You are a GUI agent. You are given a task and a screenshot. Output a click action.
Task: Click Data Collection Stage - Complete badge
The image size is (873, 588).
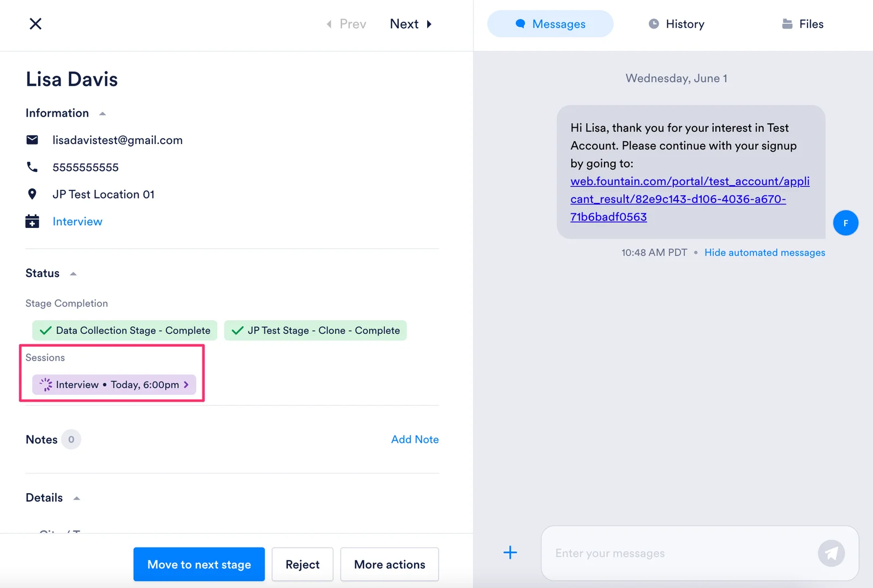[x=124, y=331]
